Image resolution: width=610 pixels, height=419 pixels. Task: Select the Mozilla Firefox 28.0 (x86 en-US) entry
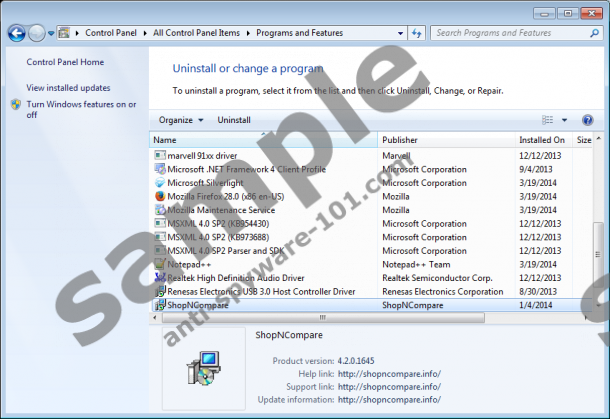tap(226, 196)
